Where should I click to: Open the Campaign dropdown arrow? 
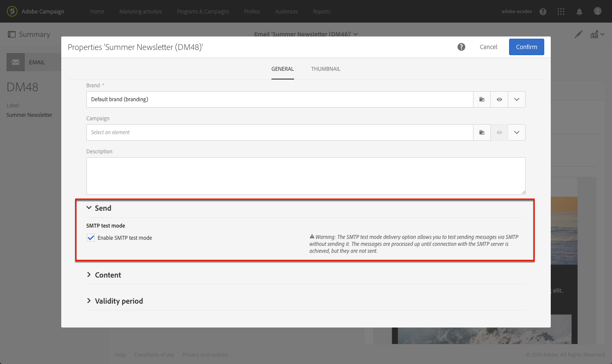click(516, 132)
